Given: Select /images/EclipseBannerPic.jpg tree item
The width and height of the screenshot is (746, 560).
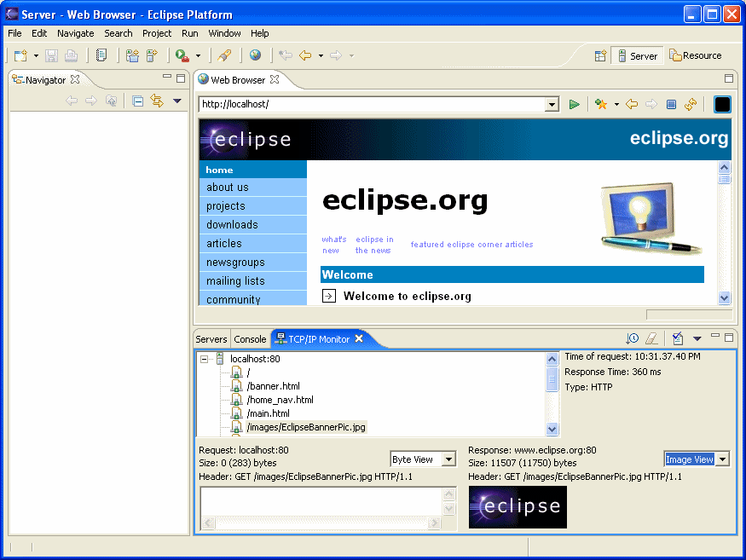Looking at the screenshot, I should (x=306, y=427).
